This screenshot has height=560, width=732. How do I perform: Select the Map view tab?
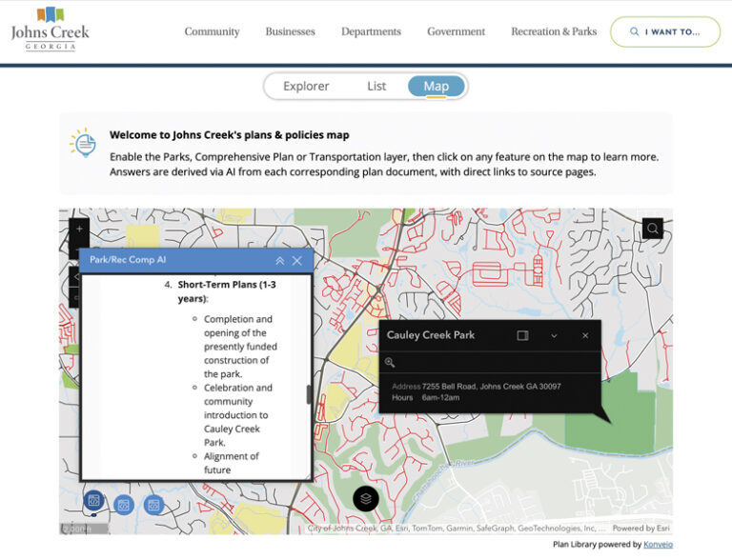click(437, 87)
